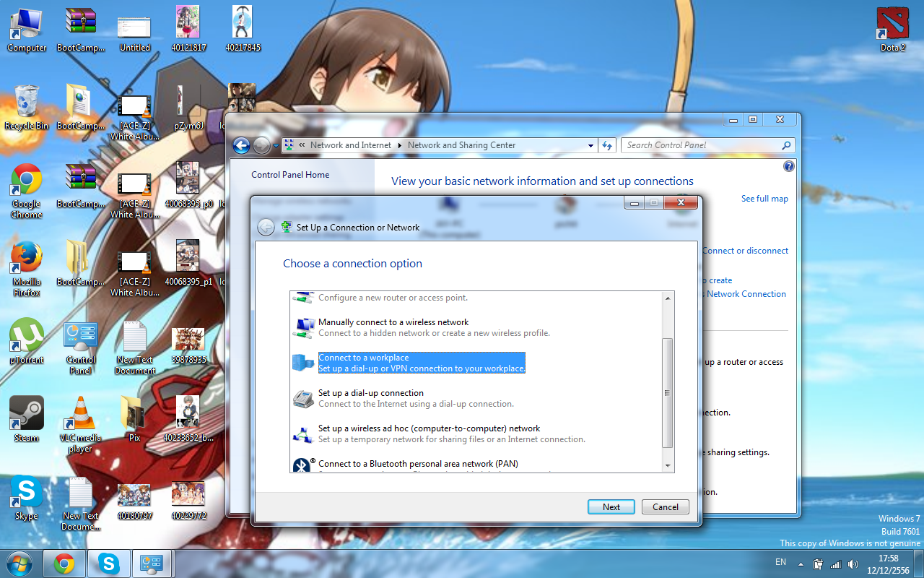Open Chrome from the taskbar
Viewport: 924px width, 578px height.
click(64, 564)
